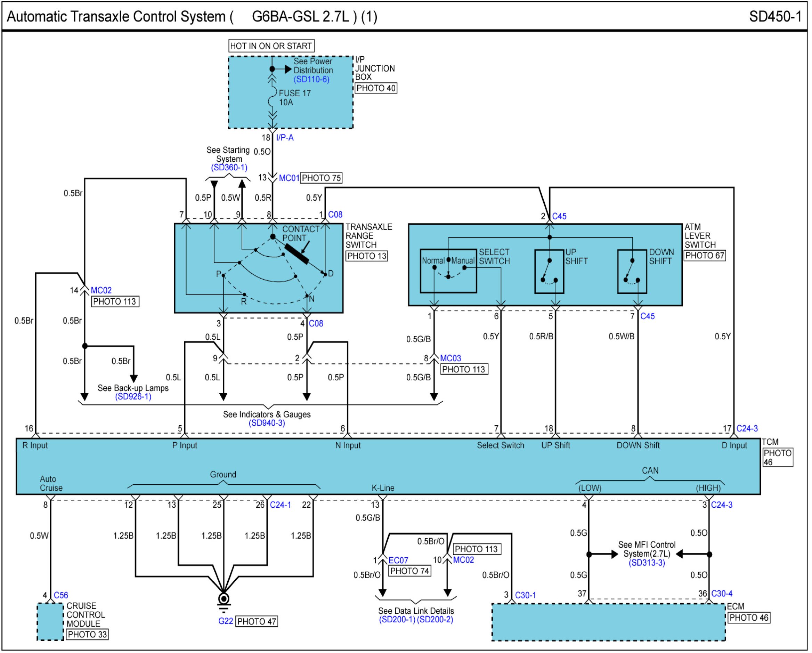Click the contact point wiper in range switch

tap(297, 254)
